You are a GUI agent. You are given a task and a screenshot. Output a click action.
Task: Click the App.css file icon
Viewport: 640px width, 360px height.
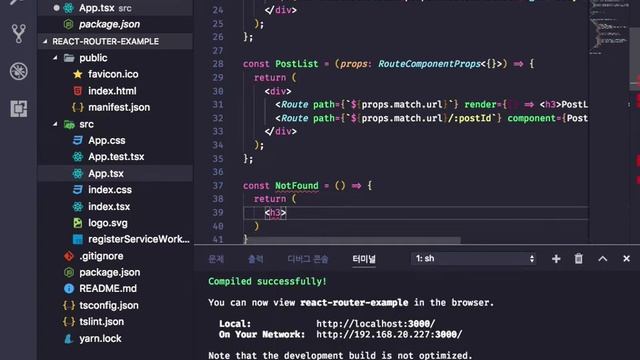(x=78, y=140)
